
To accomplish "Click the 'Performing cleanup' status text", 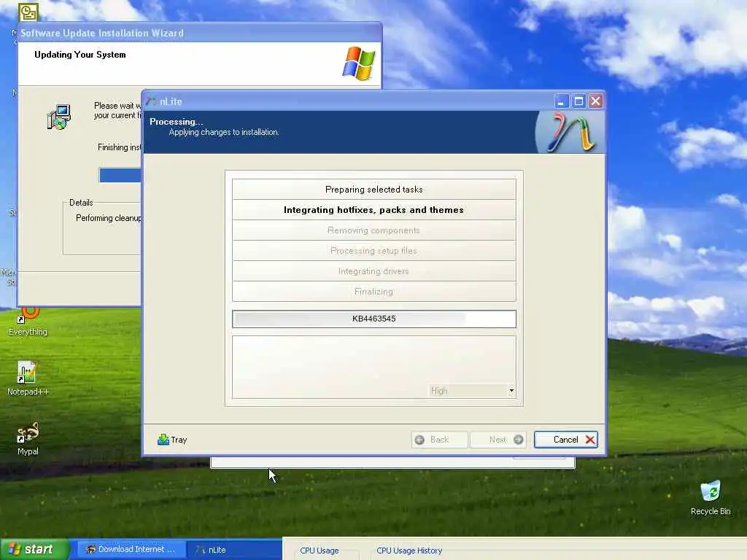I will [x=109, y=217].
